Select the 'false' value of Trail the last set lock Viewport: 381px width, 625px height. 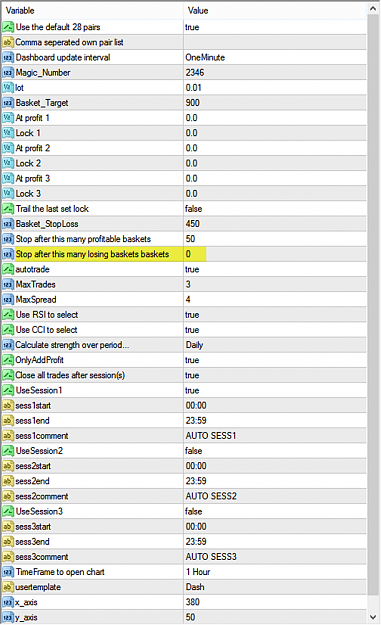point(194,209)
